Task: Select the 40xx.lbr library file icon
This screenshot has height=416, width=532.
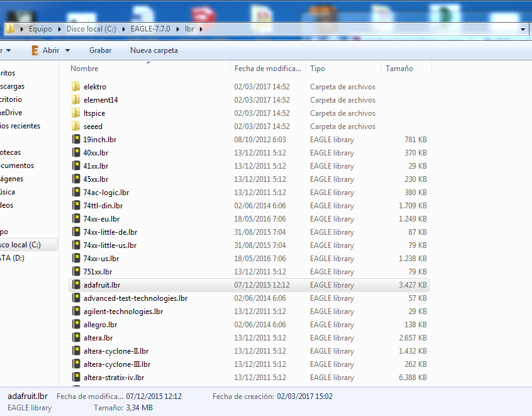Action: pos(76,152)
